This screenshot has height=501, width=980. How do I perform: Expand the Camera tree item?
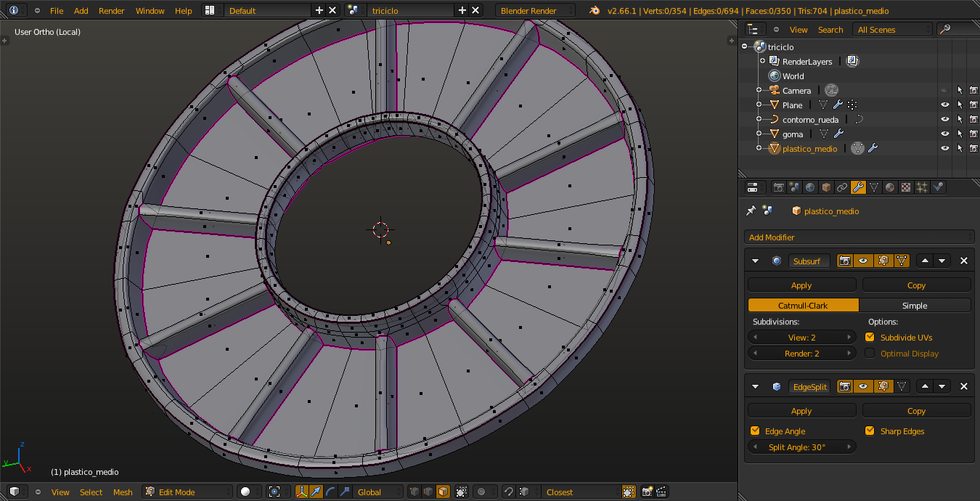(x=759, y=90)
